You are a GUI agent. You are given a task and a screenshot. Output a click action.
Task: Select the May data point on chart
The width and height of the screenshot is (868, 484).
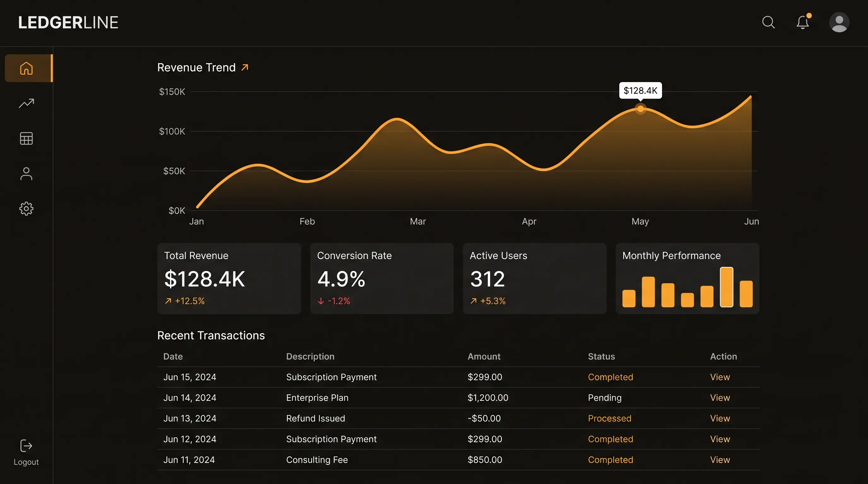(640, 109)
